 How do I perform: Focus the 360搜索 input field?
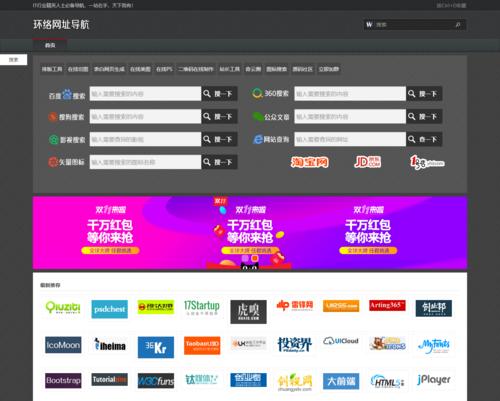350,94
